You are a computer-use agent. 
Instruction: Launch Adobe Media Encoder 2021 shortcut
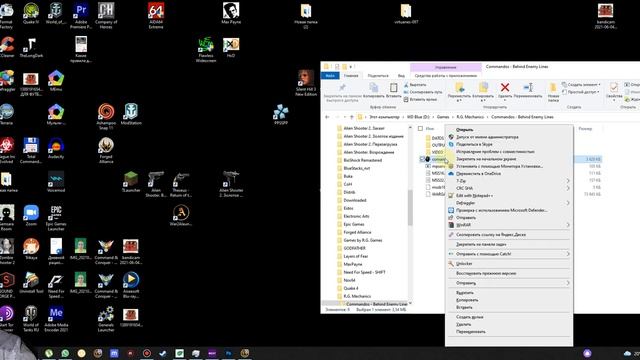(x=56, y=318)
